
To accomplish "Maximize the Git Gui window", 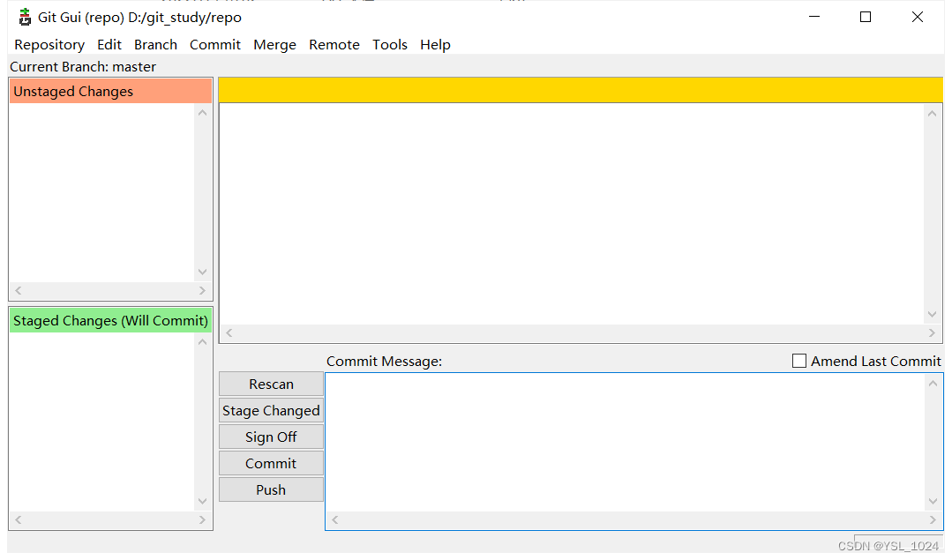I will [866, 17].
